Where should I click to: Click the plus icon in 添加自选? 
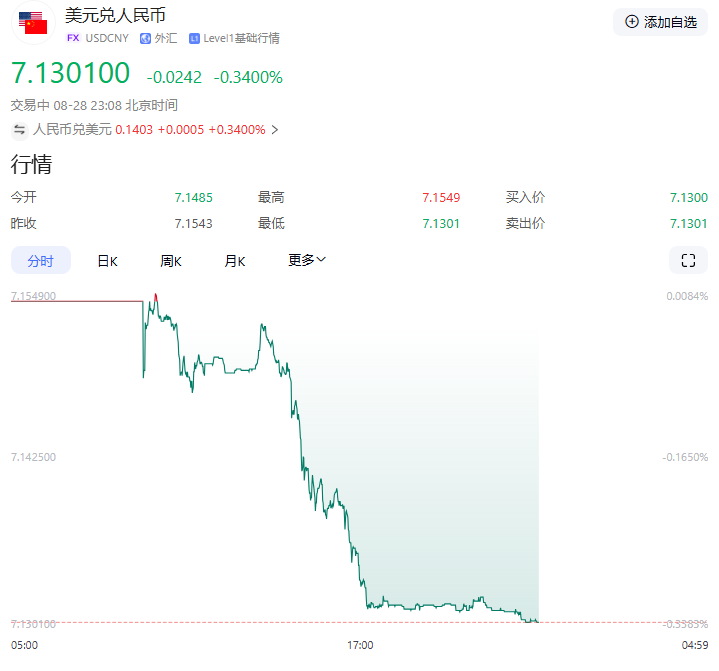631,21
